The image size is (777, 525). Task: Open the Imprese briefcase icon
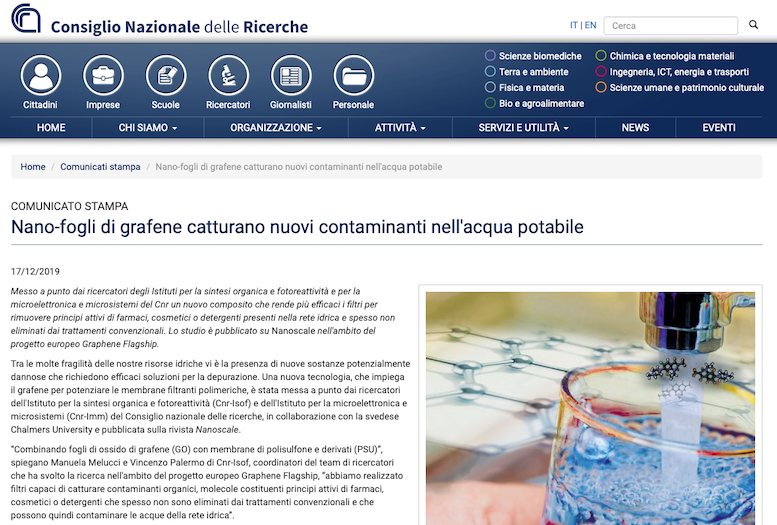tap(103, 75)
